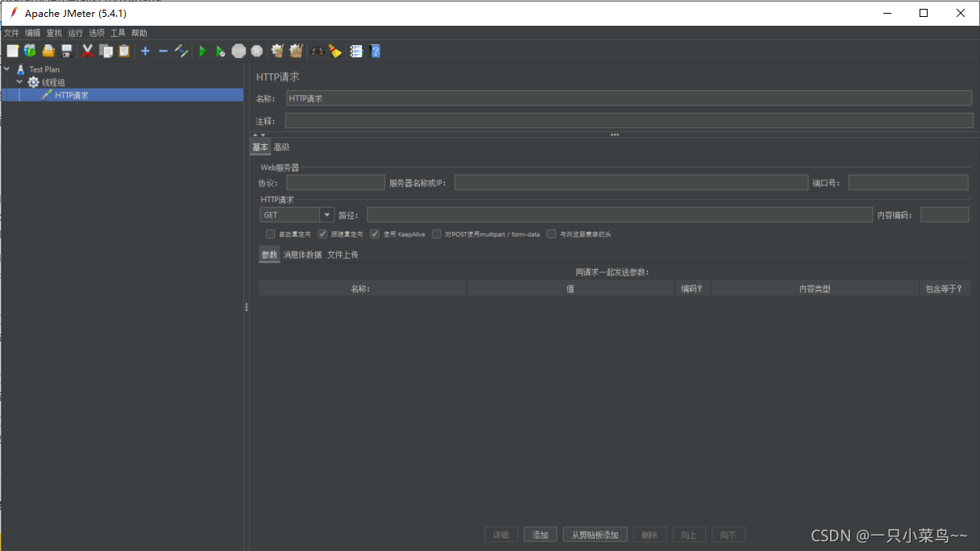Click the 包含等于? column header

point(945,288)
